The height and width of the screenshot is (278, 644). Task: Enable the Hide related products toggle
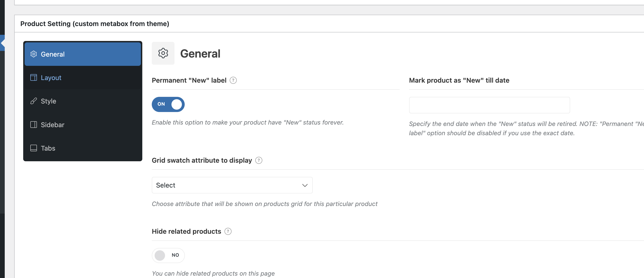tap(168, 255)
